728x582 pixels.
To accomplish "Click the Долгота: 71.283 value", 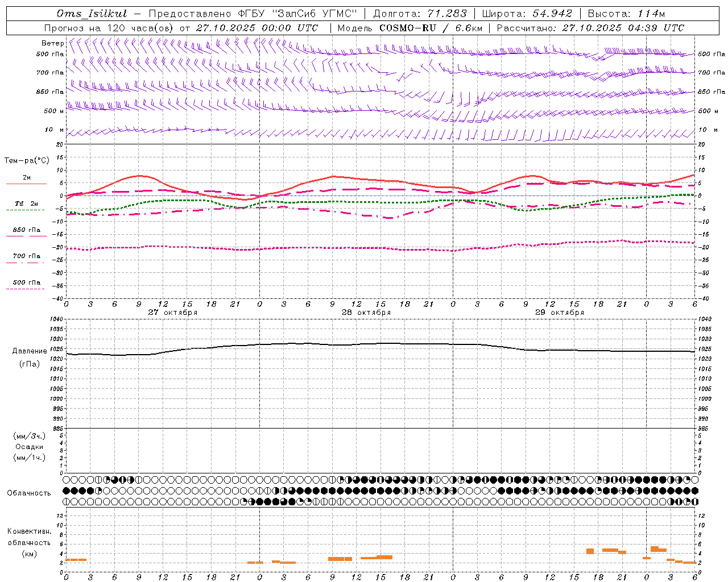I will pyautogui.click(x=420, y=14).
